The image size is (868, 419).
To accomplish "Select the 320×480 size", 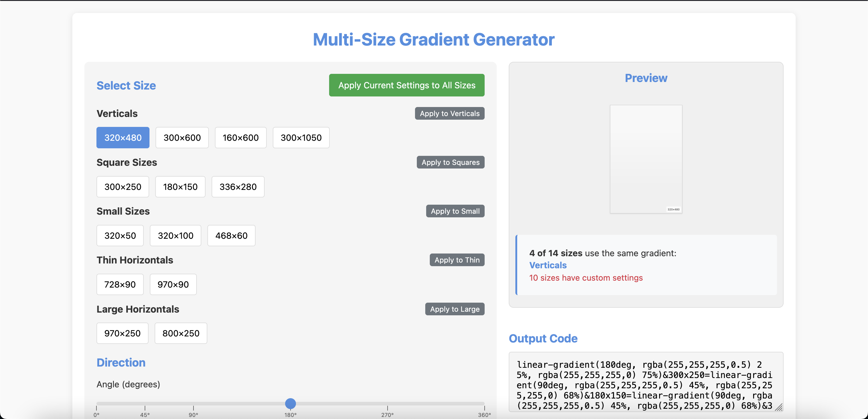I will coord(123,137).
